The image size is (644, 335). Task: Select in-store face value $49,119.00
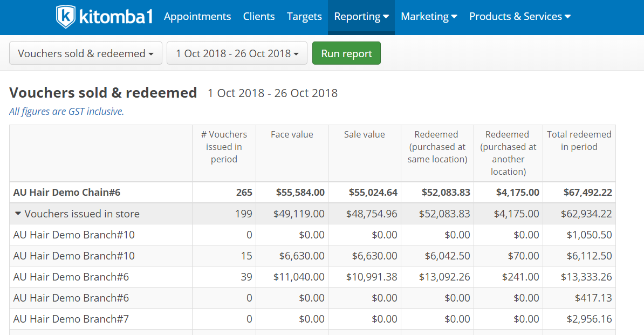coord(299,214)
